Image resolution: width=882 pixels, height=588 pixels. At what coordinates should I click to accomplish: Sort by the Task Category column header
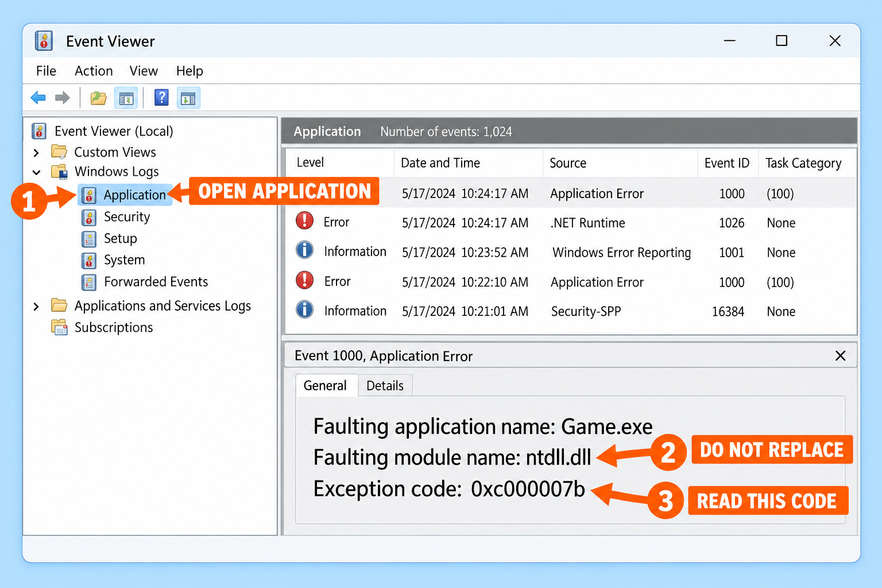click(807, 163)
